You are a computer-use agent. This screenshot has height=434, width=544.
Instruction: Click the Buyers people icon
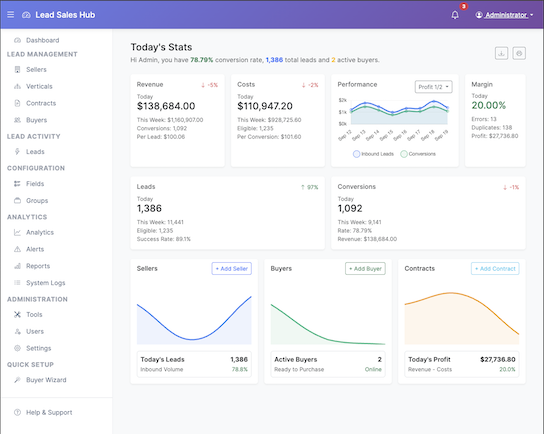coord(17,120)
